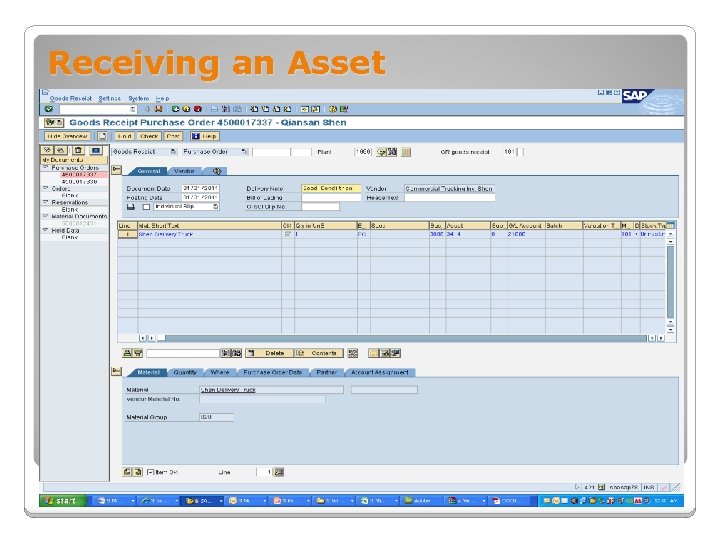Switch to the Vendor tab
720x540 pixels.
(x=184, y=171)
